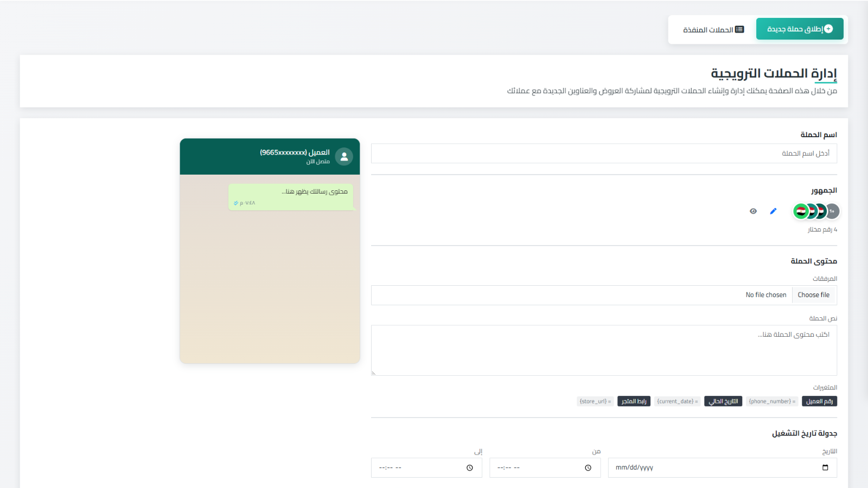Click the contact avatar in the WhatsApp preview header
This screenshot has width=868, height=488.
[x=344, y=157]
